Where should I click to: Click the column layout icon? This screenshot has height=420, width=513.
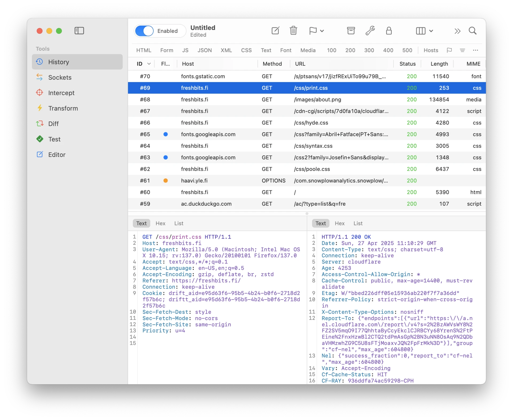(x=421, y=31)
